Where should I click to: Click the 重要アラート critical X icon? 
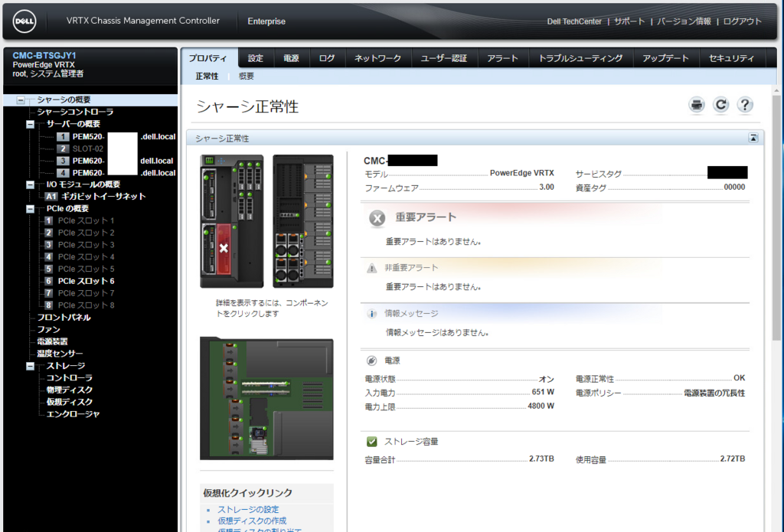[377, 218]
